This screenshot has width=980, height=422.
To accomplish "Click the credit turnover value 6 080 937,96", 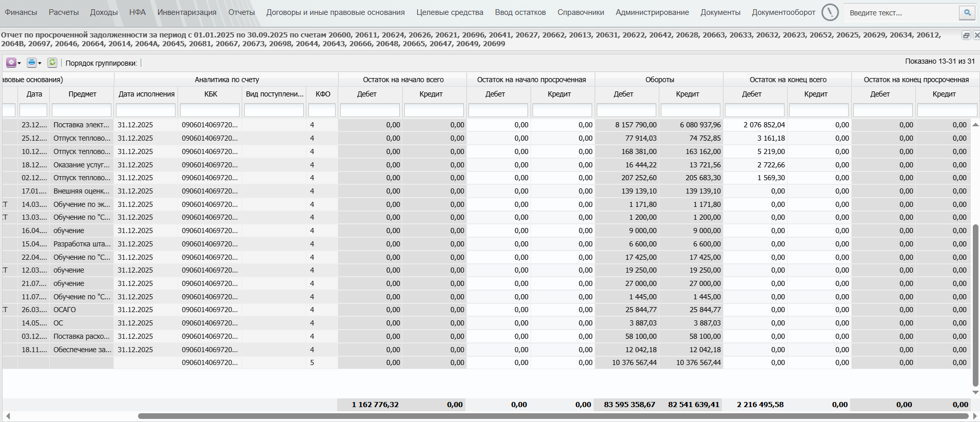I will pyautogui.click(x=700, y=125).
